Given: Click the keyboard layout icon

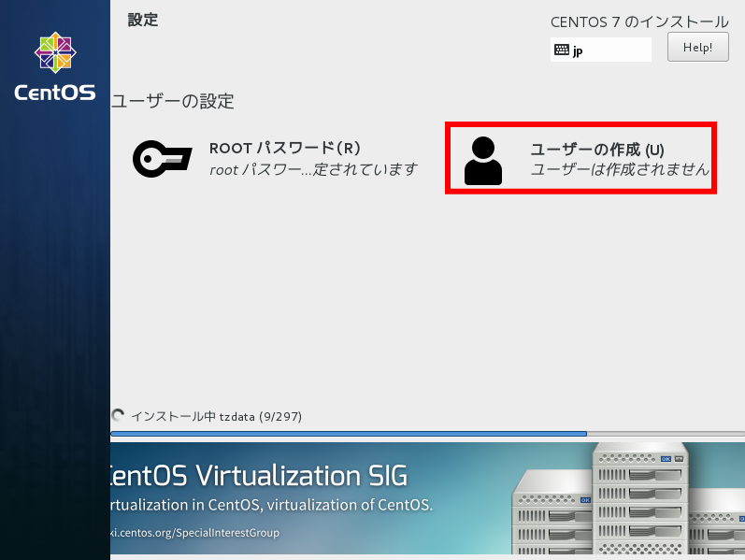Looking at the screenshot, I should [x=562, y=50].
